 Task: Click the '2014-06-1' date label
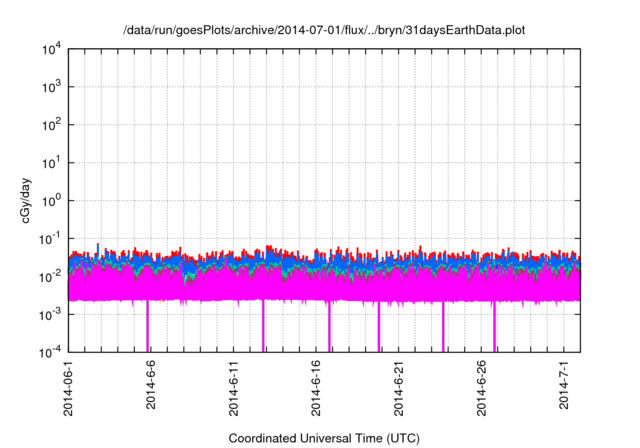68,388
